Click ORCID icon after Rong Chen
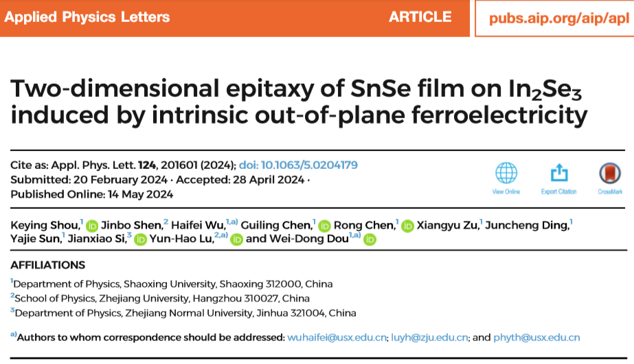Viewport: 634px width, 364px height. [x=407, y=225]
